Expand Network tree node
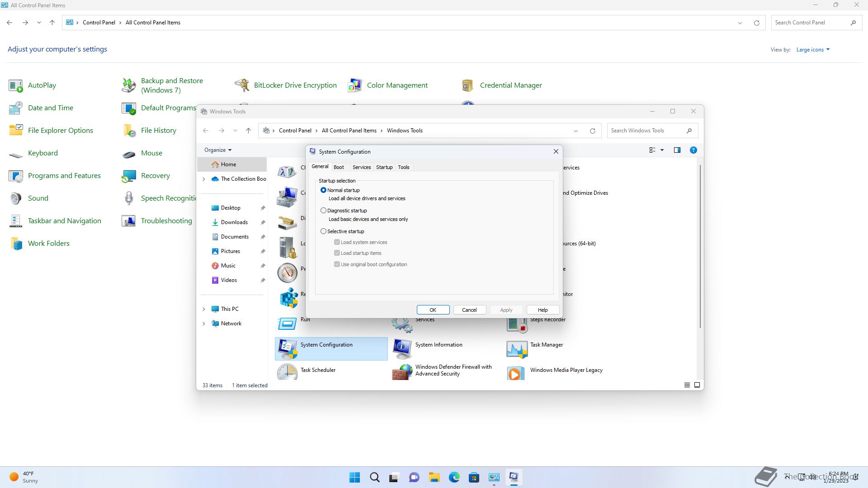The image size is (868, 488). click(x=203, y=324)
